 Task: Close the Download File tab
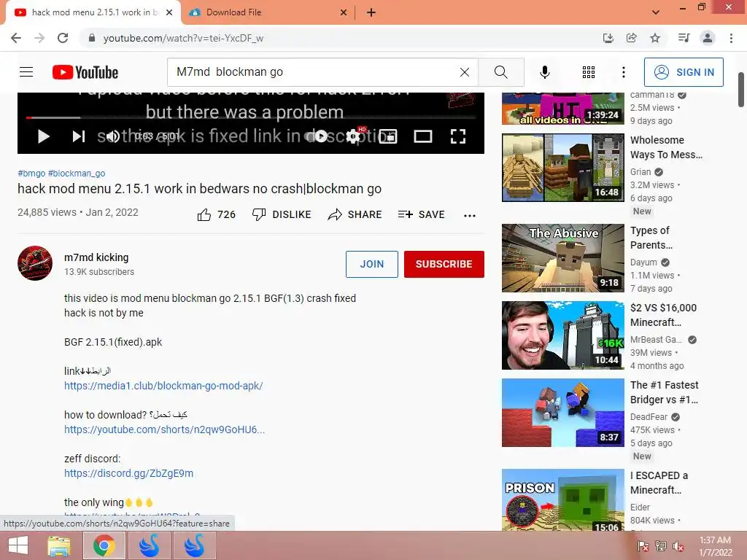point(344,12)
